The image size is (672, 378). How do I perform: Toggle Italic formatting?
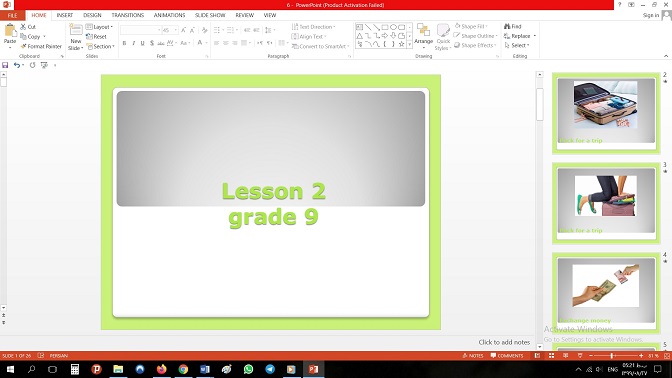[x=133, y=43]
